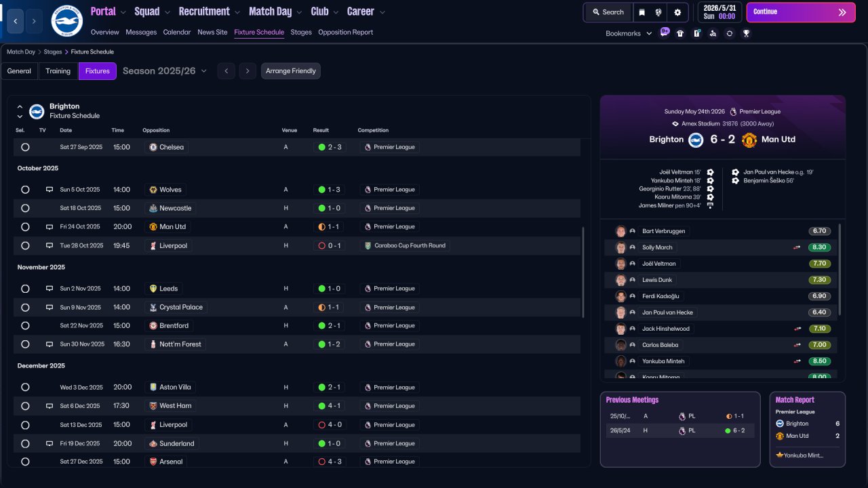Click the TV icon on the Wolves fixture
This screenshot has width=868, height=488.
pos(49,190)
